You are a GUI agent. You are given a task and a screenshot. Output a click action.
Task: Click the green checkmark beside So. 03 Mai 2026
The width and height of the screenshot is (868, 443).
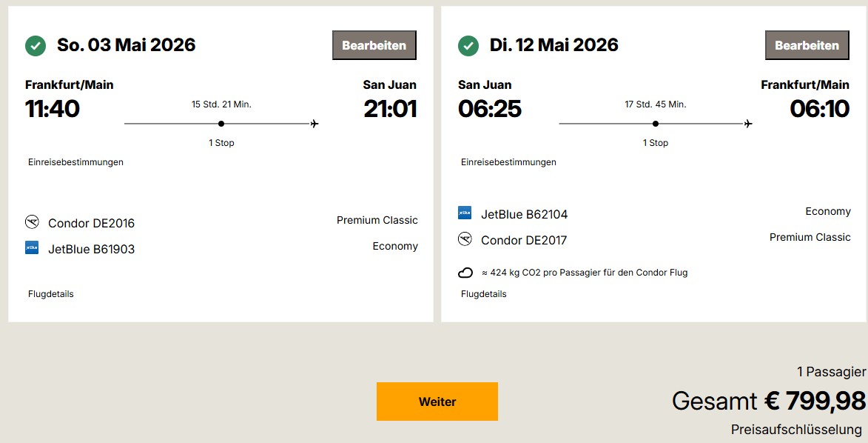[x=36, y=46]
